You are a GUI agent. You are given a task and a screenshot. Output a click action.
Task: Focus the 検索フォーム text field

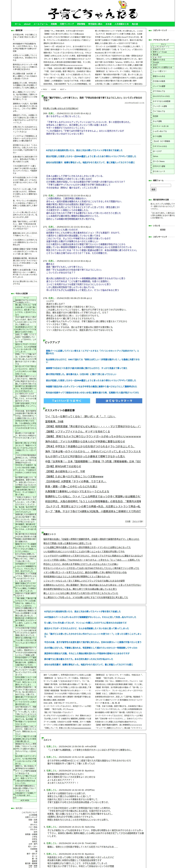click(x=161, y=185)
